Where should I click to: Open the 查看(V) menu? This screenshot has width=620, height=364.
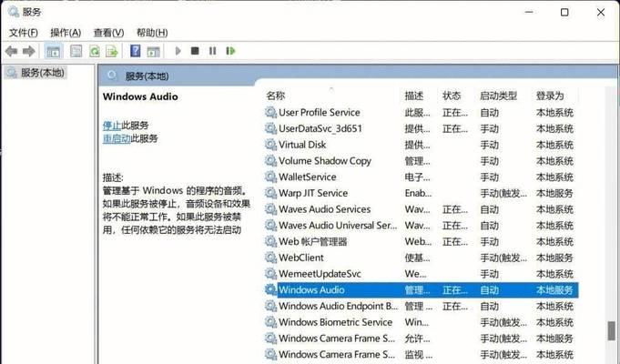click(108, 33)
